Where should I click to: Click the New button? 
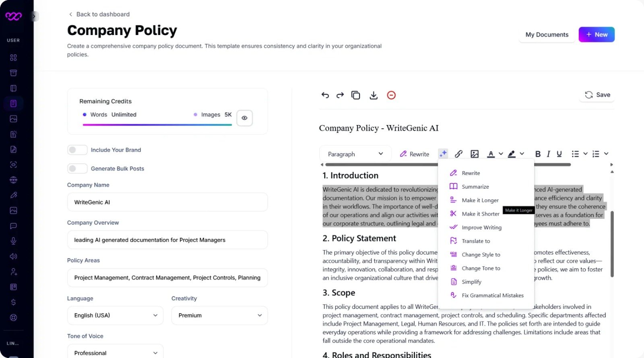597,35
